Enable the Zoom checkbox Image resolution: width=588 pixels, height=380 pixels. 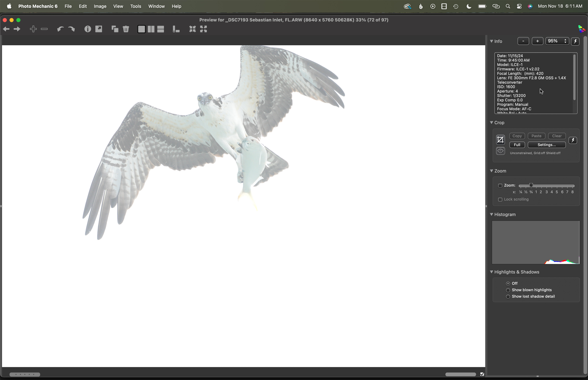coord(500,186)
